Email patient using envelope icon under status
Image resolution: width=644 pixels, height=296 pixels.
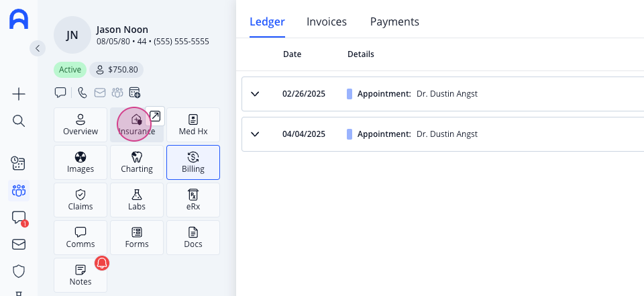pos(100,93)
